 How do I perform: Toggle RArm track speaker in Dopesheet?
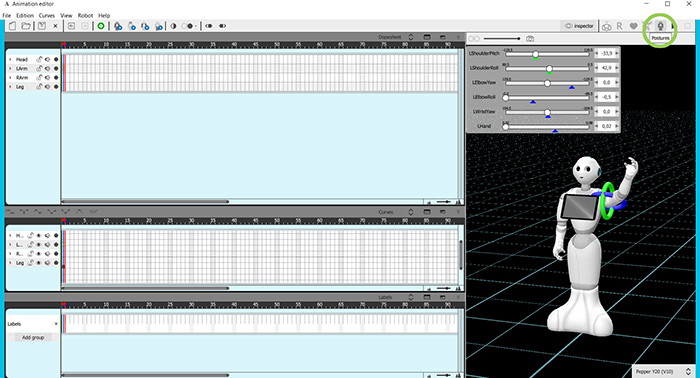coord(47,78)
